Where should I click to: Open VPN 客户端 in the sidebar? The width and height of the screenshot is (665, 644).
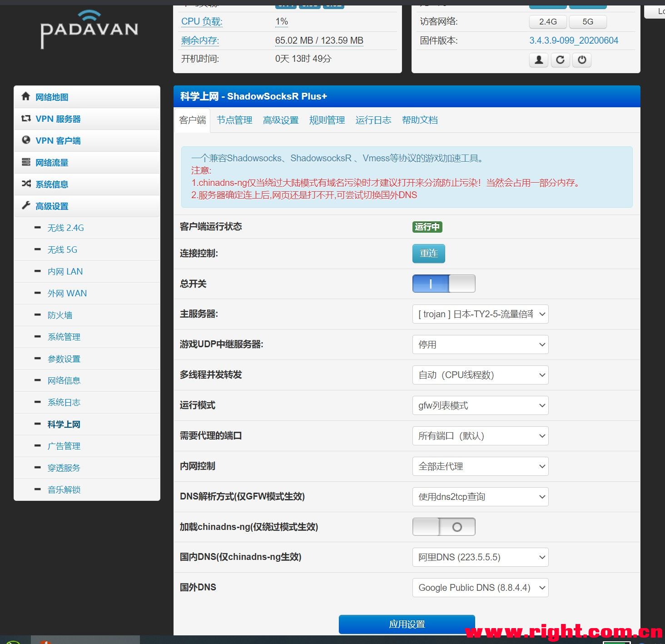coord(87,140)
